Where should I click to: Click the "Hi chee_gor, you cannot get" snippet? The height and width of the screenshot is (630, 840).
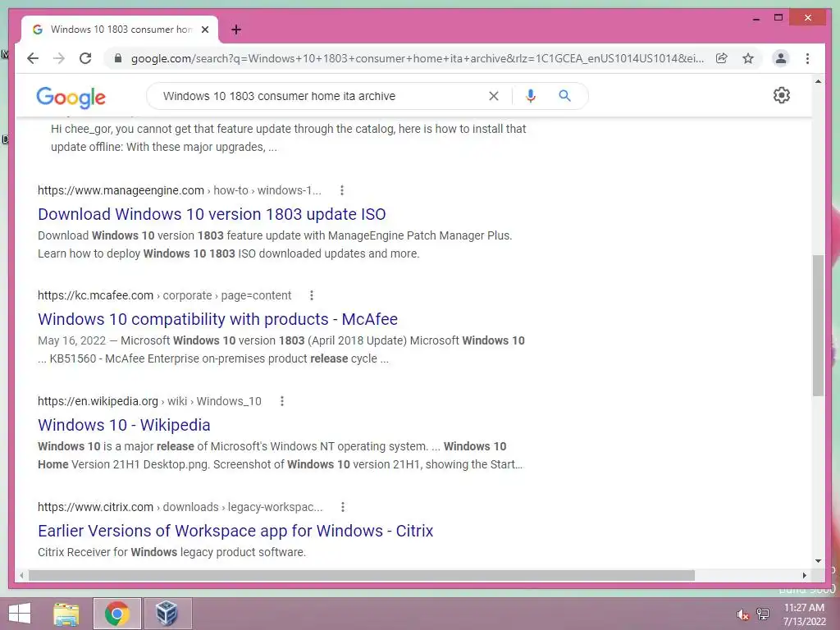pos(288,138)
